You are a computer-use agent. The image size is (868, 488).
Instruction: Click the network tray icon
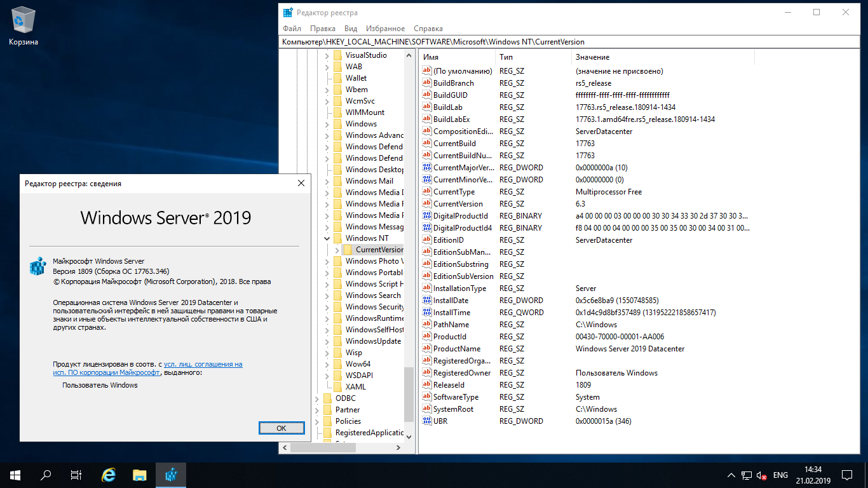tap(747, 475)
